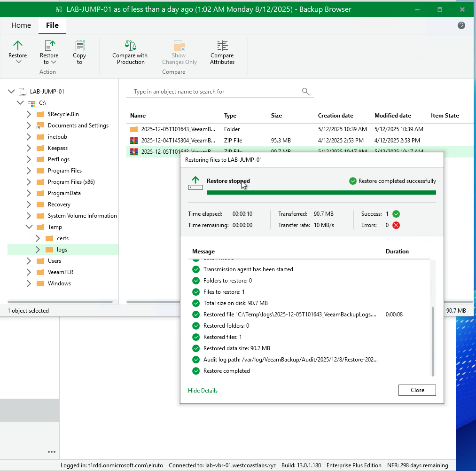This screenshot has height=472, width=476.
Task: Switch to the Home ribbon tab
Action: (21, 25)
